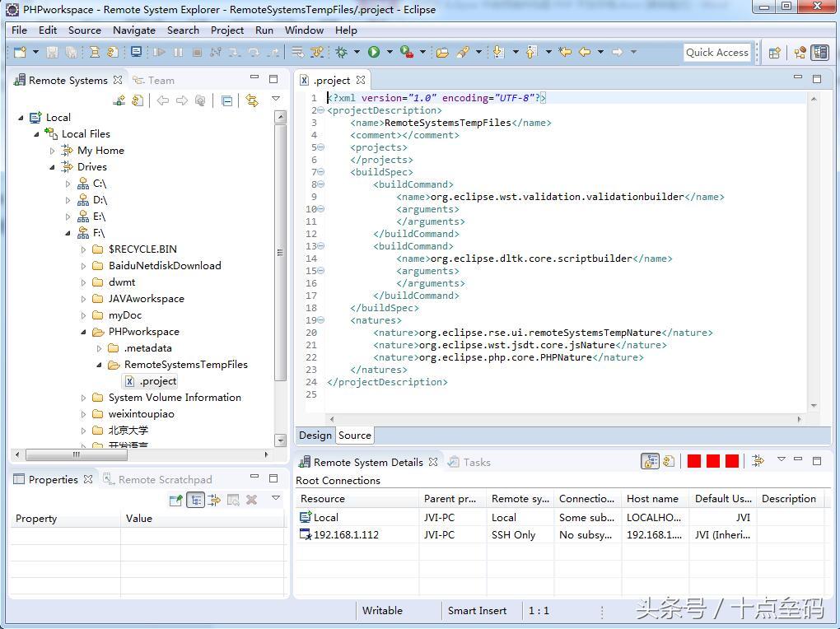The image size is (840, 629).
Task: Open the Window menu
Action: click(304, 30)
